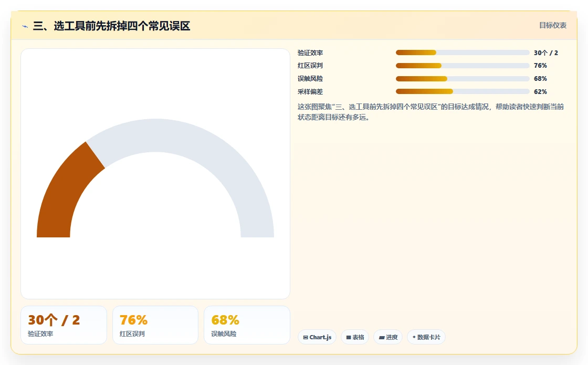Image resolution: width=588 pixels, height=365 pixels.
Task: Click the 误触风险 progress bar
Action: coord(463,79)
